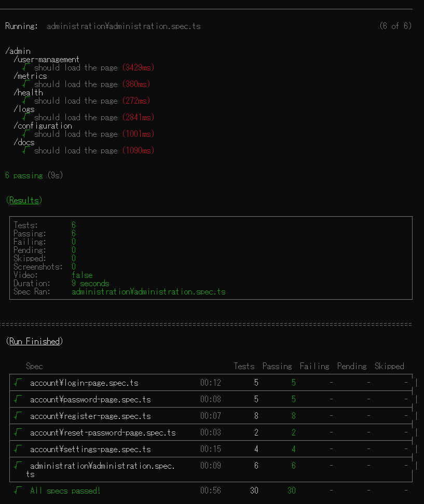Screen dimensions: 424x504
Task: Click the green 30 passing total
Action: [292, 491]
